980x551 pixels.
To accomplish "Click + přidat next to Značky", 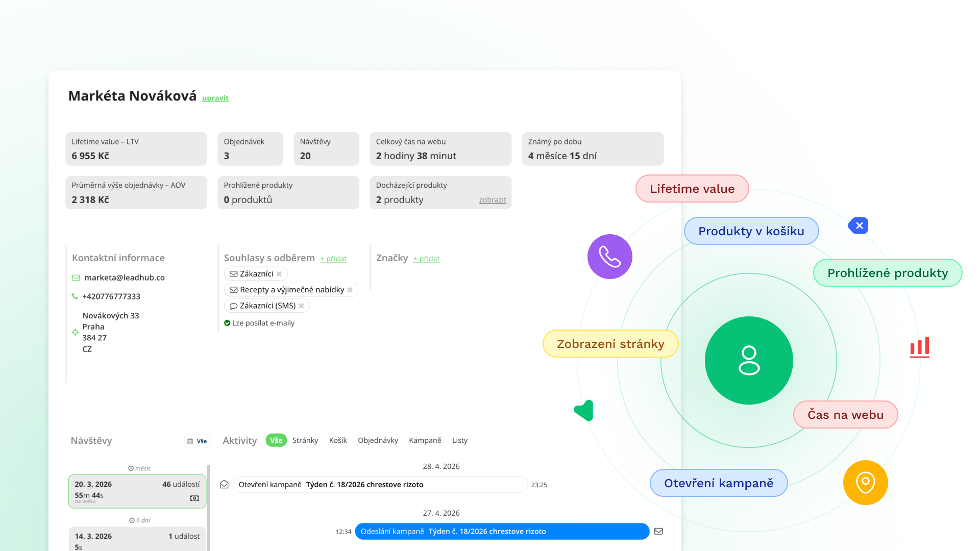I will [426, 259].
